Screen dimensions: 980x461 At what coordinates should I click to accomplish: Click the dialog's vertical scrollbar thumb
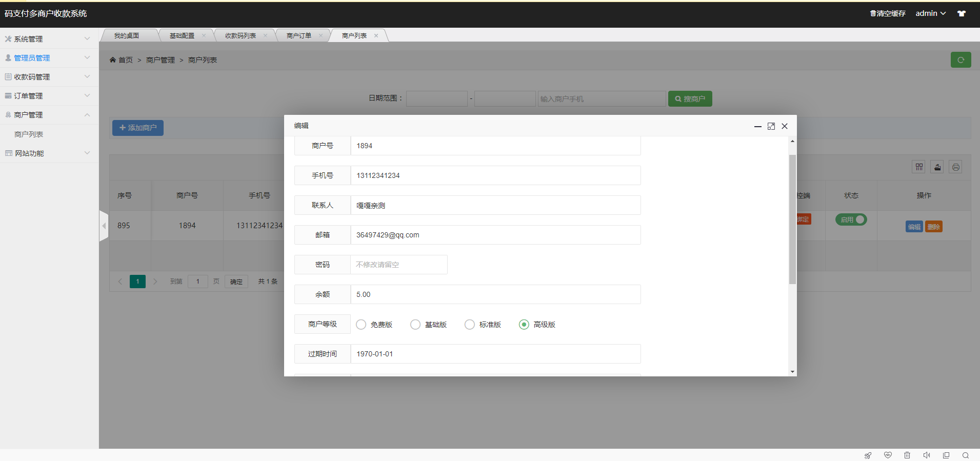point(792,219)
